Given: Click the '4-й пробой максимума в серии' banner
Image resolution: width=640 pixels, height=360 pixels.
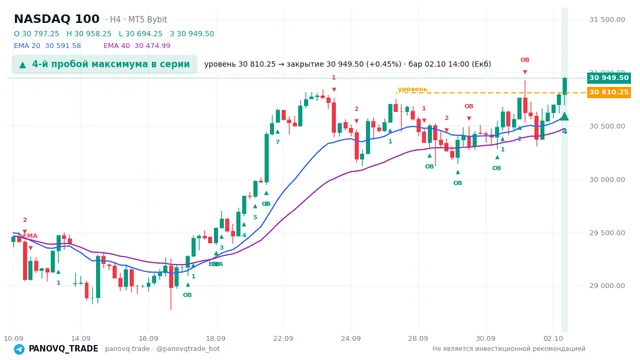Looking at the screenshot, I should pos(104,64).
